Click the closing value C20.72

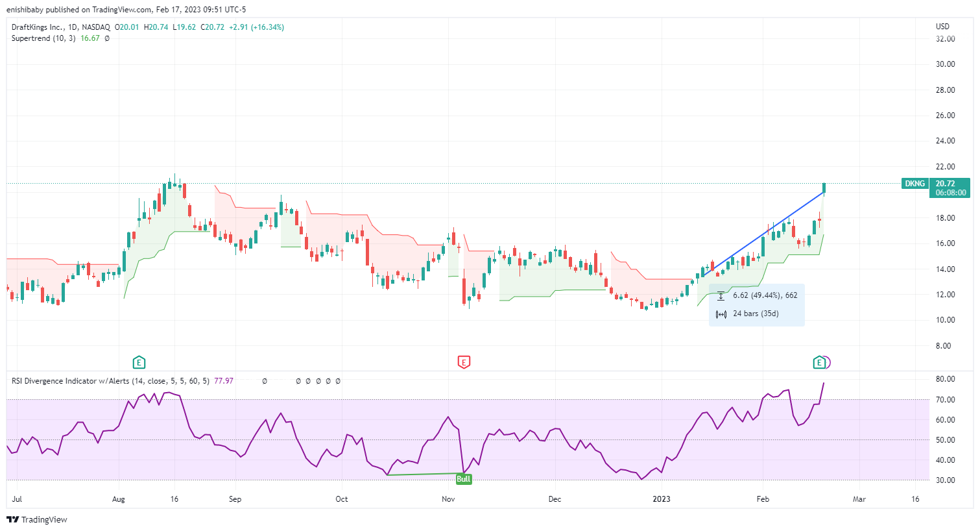tap(212, 27)
